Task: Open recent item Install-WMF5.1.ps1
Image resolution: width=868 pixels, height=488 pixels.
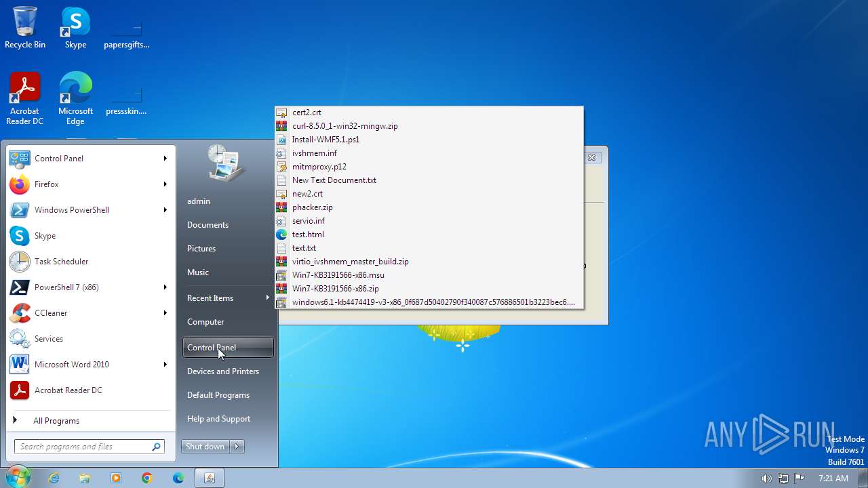Action: tap(429, 140)
